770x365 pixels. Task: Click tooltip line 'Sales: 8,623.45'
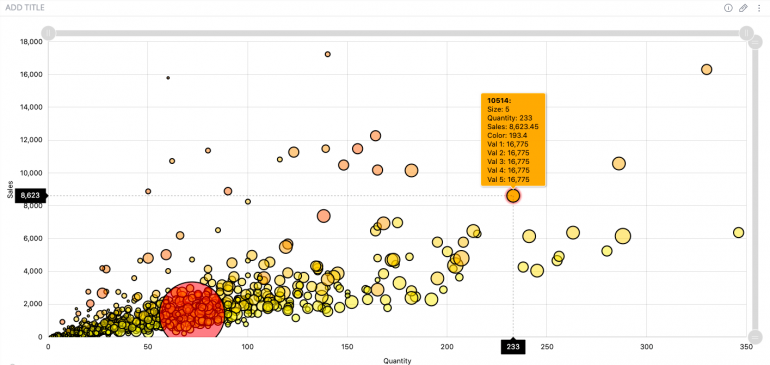point(513,126)
